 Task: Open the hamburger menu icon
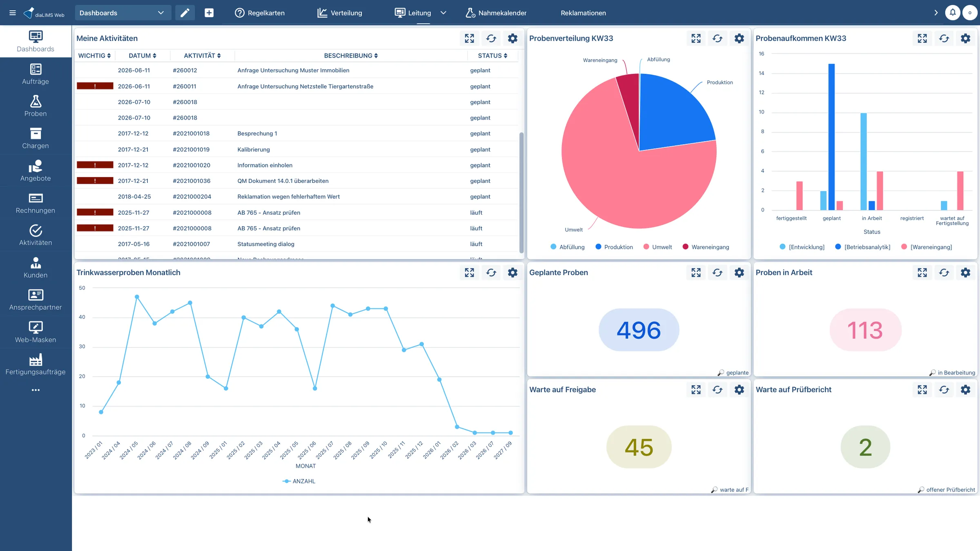(12, 13)
